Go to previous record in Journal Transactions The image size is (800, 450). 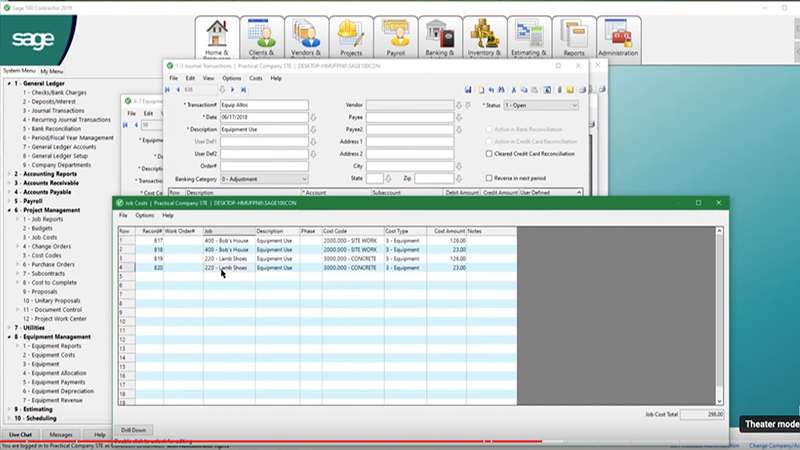[178, 90]
